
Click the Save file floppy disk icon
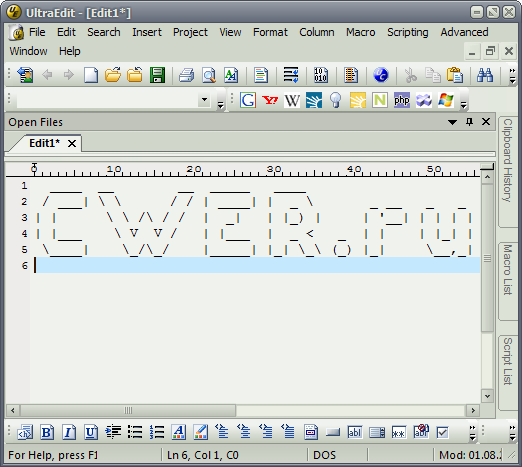tap(157, 75)
